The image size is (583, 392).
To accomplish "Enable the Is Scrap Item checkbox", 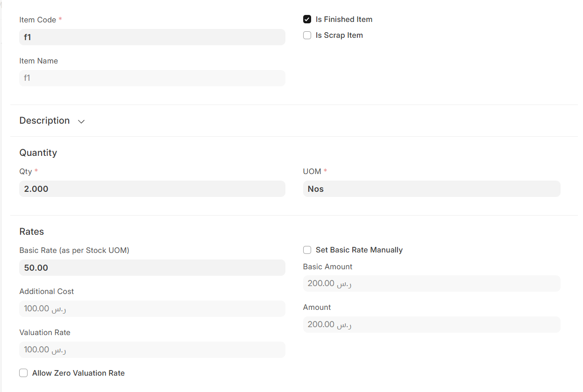I will 307,35.
